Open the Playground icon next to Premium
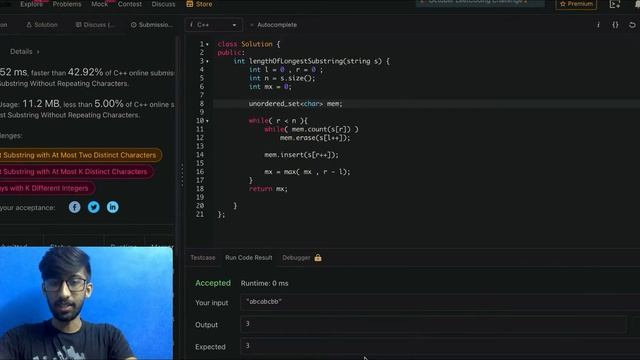Screen dimensions: 640x360 (x=615, y=4)
